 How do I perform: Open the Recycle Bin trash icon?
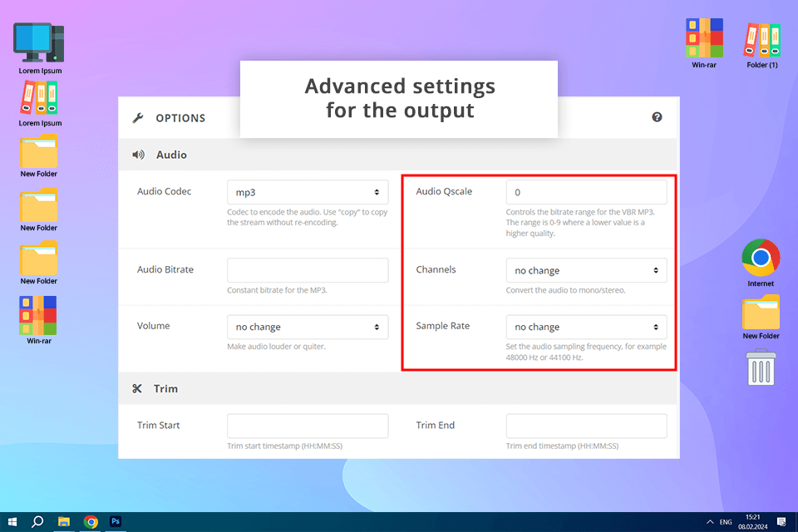coord(761,367)
